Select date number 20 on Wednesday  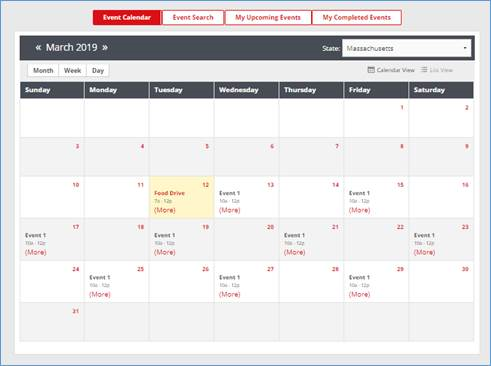coord(270,227)
